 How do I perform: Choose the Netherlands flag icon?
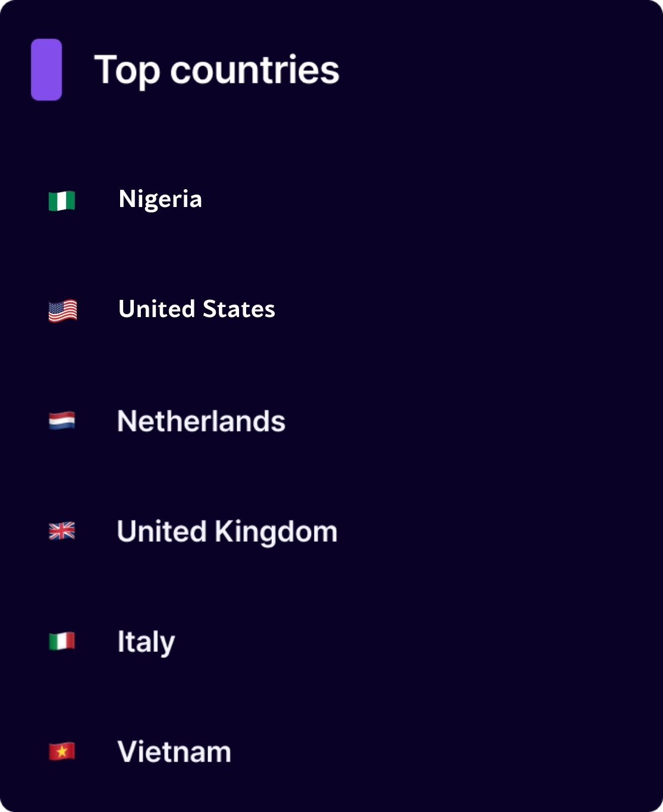(62, 421)
